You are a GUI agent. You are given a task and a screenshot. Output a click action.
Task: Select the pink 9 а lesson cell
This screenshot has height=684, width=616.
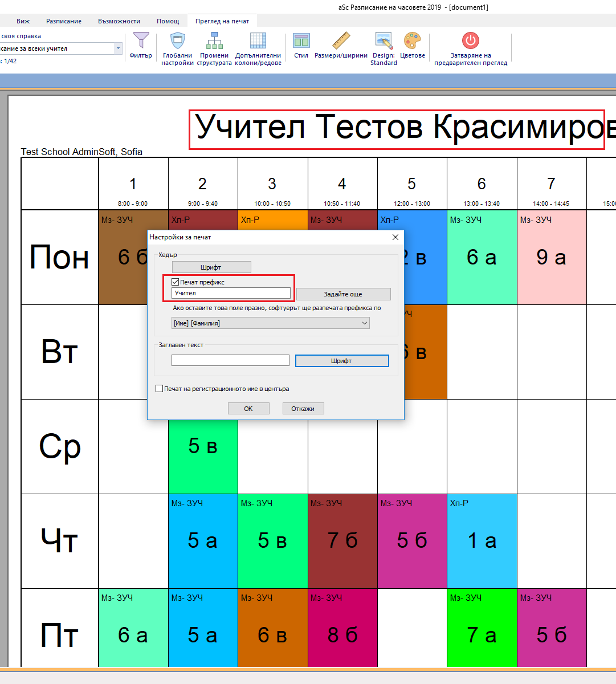coord(551,257)
